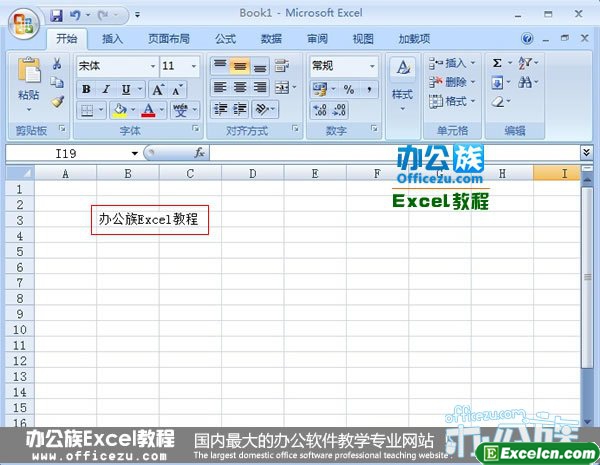The image size is (600, 465).
Task: Insert function with fx button
Action: pos(199,153)
